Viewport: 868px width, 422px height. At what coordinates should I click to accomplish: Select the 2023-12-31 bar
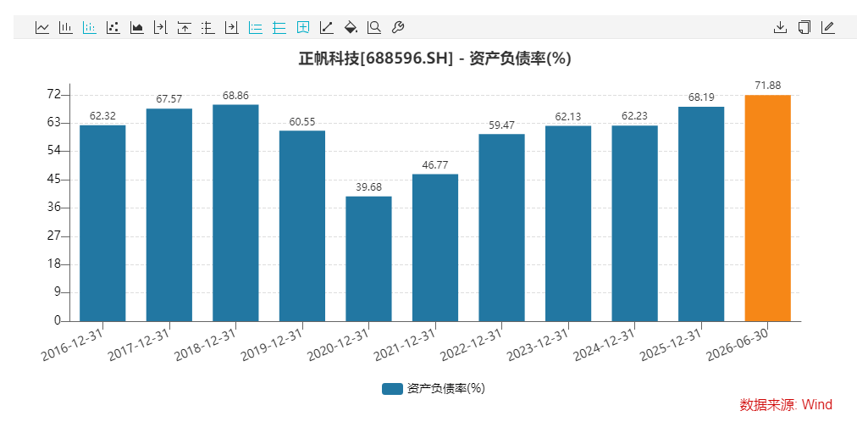(568, 223)
